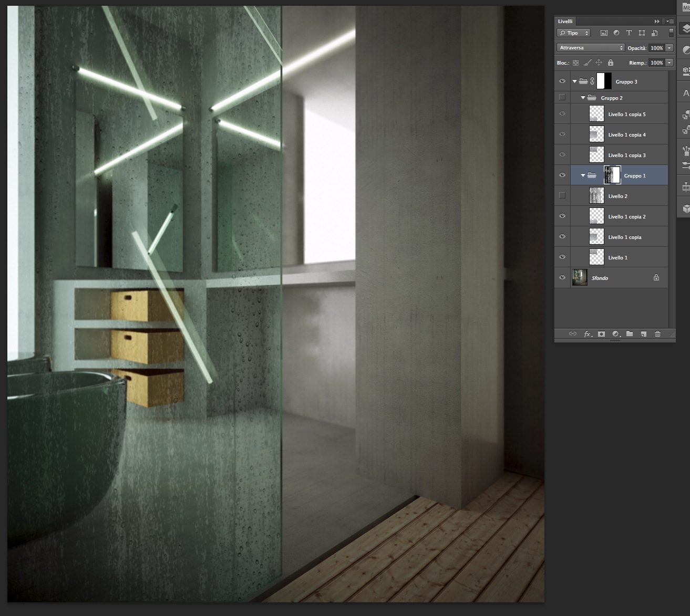Toggle visibility of the Sfondo layer
This screenshot has height=616, width=690.
562,278
